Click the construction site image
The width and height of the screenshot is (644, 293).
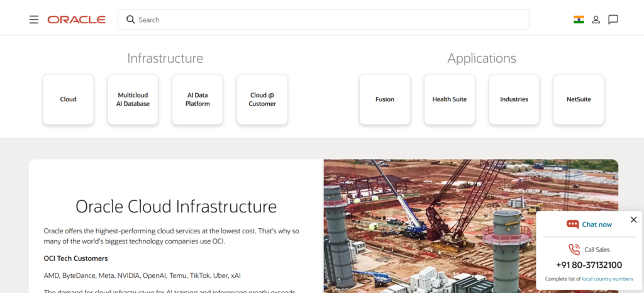(470, 226)
